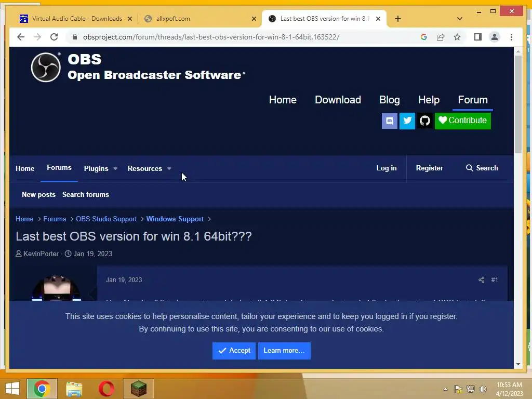The height and width of the screenshot is (399, 532).
Task: Reload the page with refresh icon
Action: click(54, 37)
